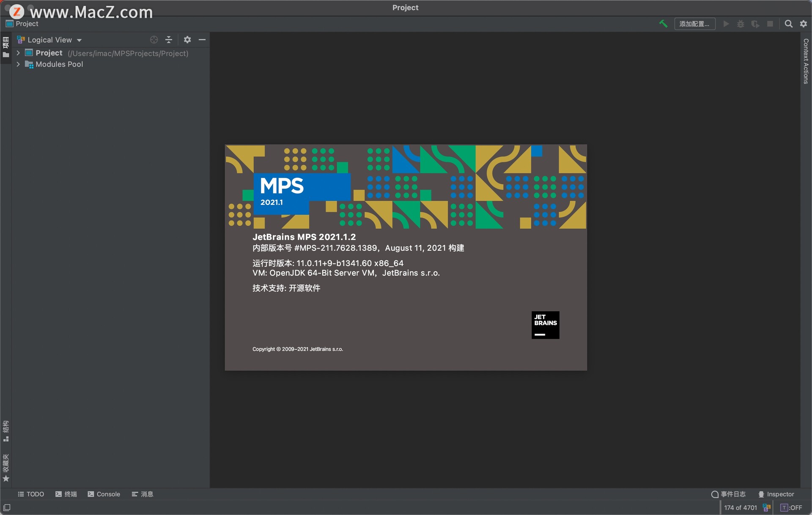
Task: Open project panel options gear
Action: [187, 40]
